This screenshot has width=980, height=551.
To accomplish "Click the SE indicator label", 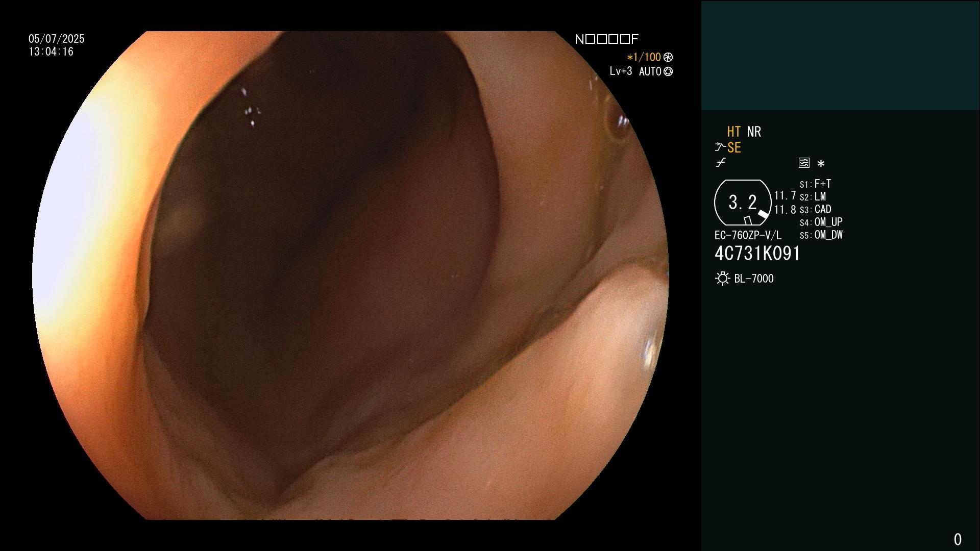I will 734,147.
